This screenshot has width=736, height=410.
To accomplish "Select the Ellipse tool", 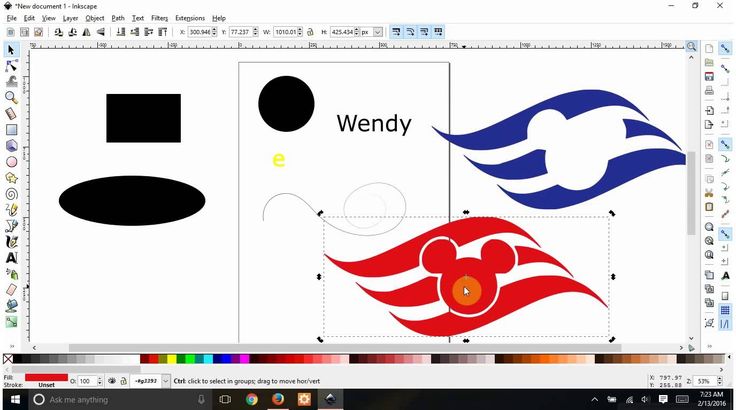I will pos(11,162).
